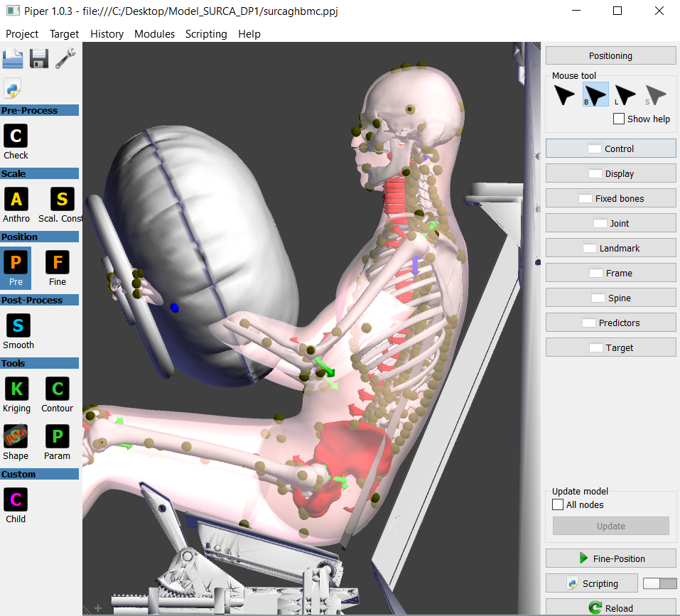Screen dimensions: 680x616
Task: Click the save floppy disk icon
Action: (39, 58)
